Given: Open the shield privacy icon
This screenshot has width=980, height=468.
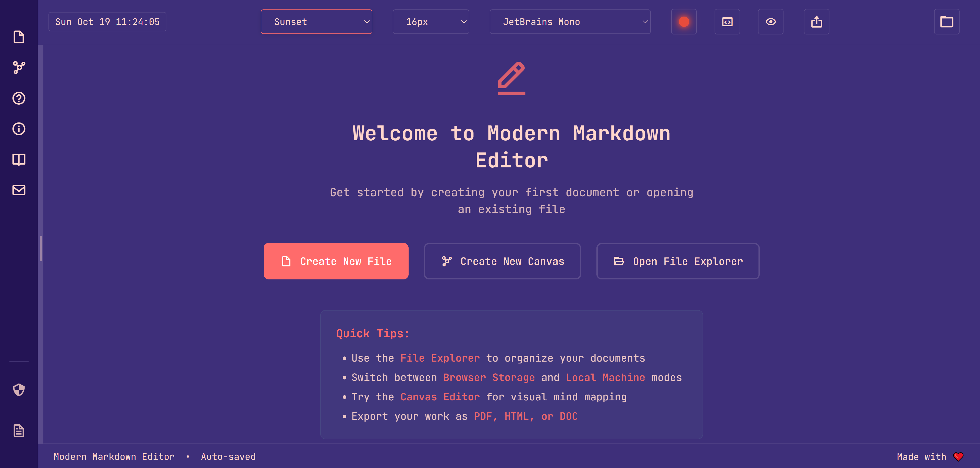Looking at the screenshot, I should tap(19, 390).
